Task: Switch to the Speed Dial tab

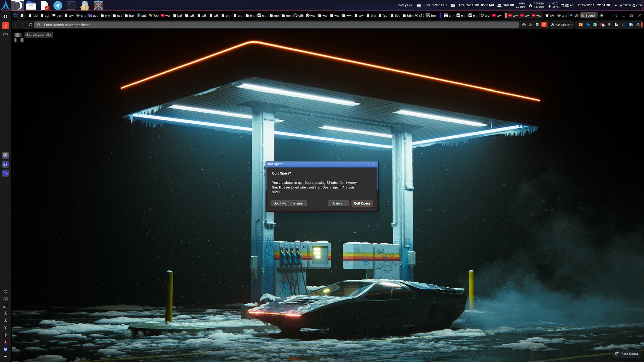Action: tap(588, 15)
